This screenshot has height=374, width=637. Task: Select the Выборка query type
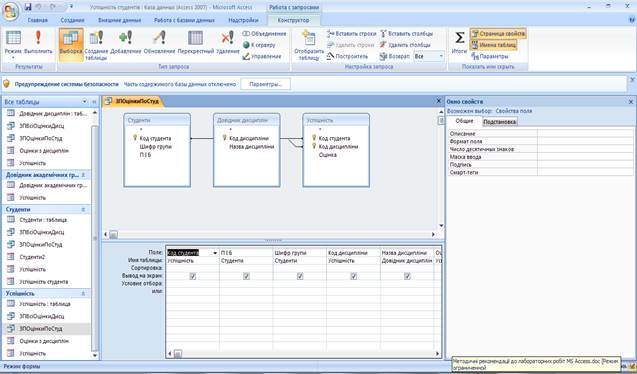[x=71, y=44]
